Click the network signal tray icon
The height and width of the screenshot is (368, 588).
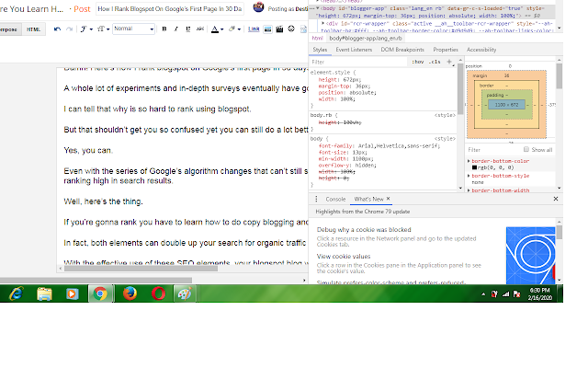(506, 294)
